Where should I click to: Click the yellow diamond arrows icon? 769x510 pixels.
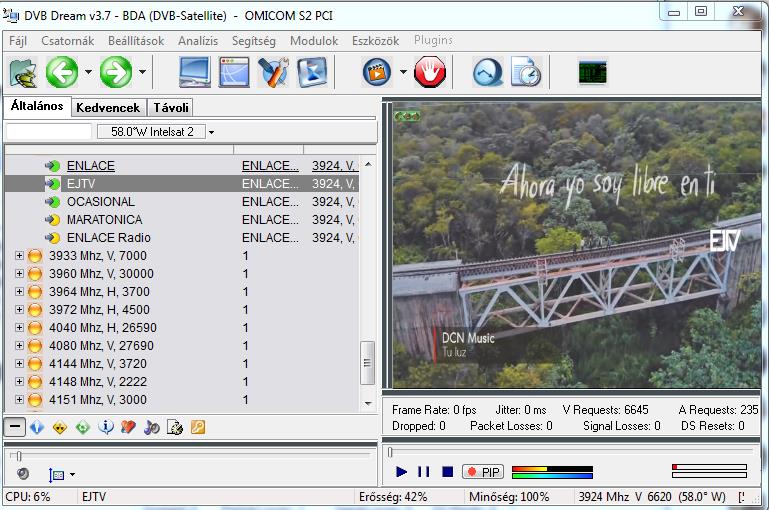pyautogui.click(x=60, y=428)
